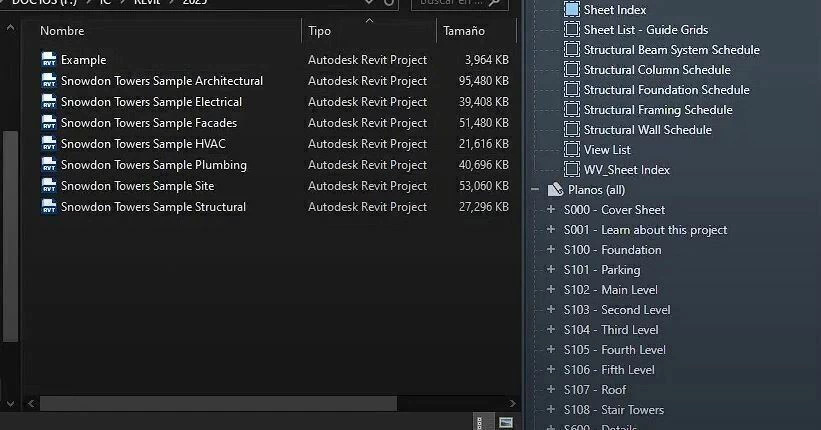Select Snowdon Towers Sample HVAC file

click(143, 144)
